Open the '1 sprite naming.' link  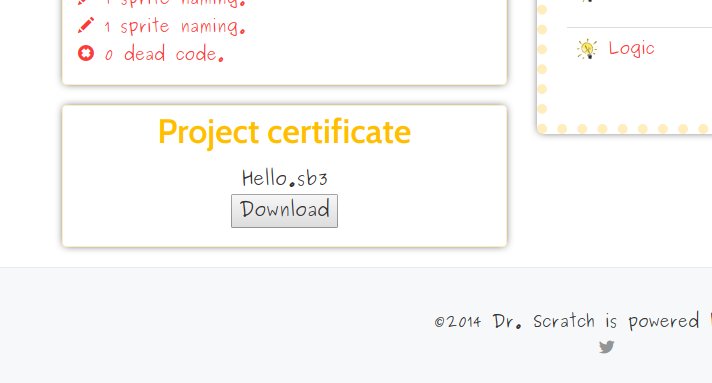coord(175,26)
